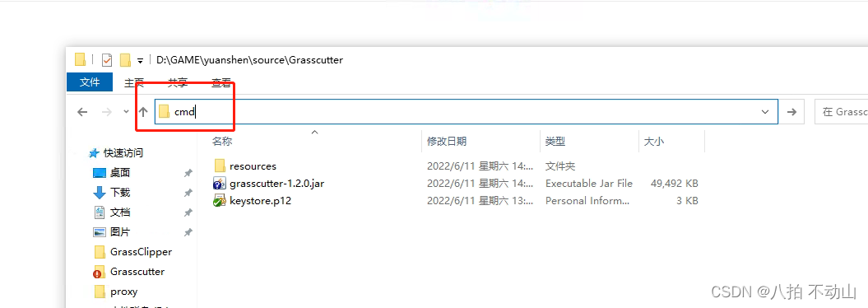Click the title bar properties checkmark icon

point(108,60)
